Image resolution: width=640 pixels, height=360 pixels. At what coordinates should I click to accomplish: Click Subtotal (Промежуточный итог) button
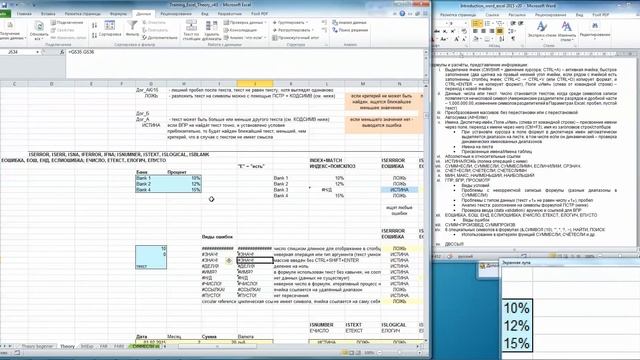(296, 38)
